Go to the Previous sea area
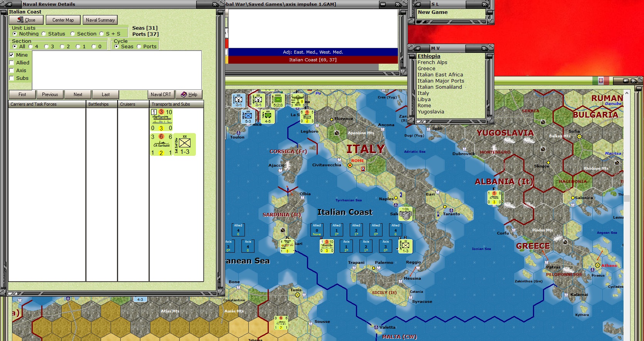Viewport: 644px width, 341px height. point(50,95)
